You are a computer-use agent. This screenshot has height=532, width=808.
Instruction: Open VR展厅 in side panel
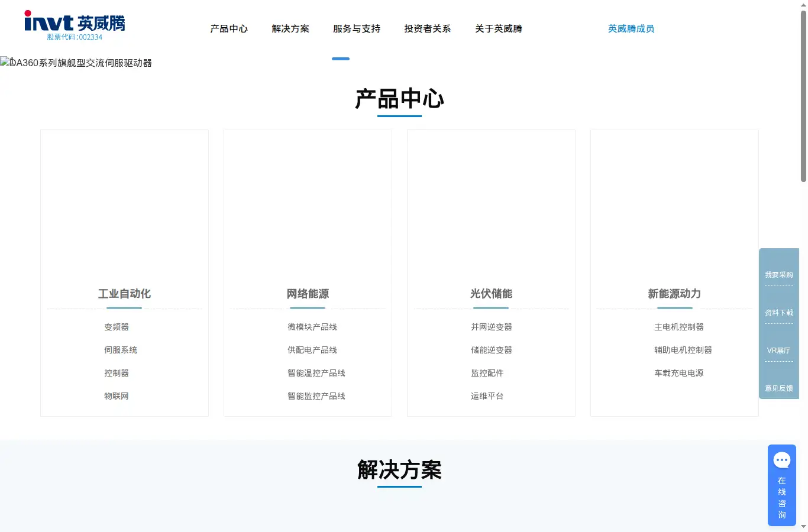[x=779, y=351]
